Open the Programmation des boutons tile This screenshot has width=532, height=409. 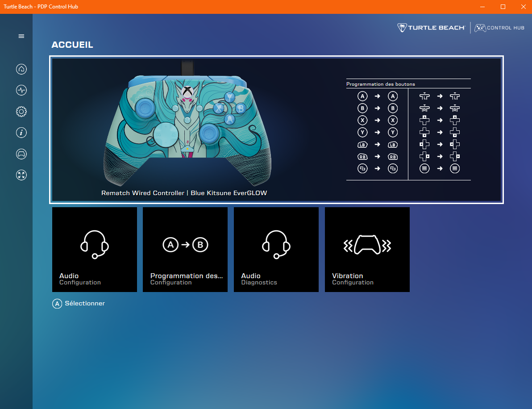(185, 250)
